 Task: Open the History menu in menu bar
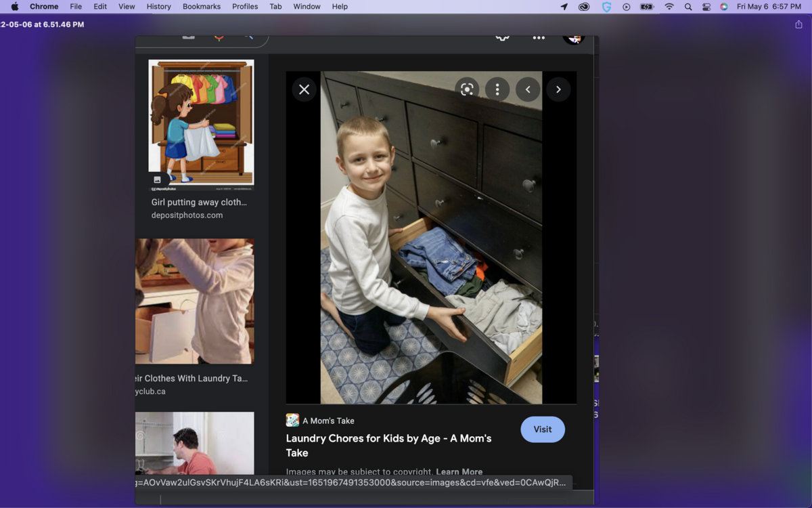point(159,7)
